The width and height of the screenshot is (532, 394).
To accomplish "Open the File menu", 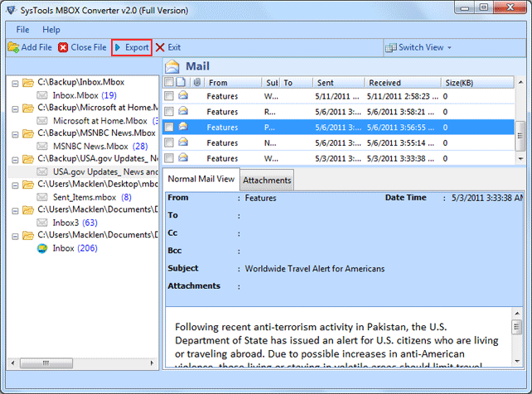I will coord(22,30).
